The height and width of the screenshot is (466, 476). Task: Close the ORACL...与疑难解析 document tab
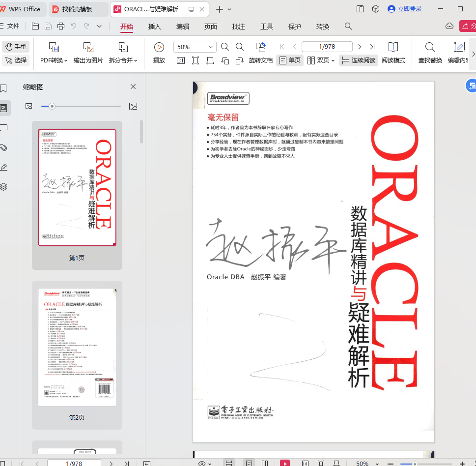(202, 9)
